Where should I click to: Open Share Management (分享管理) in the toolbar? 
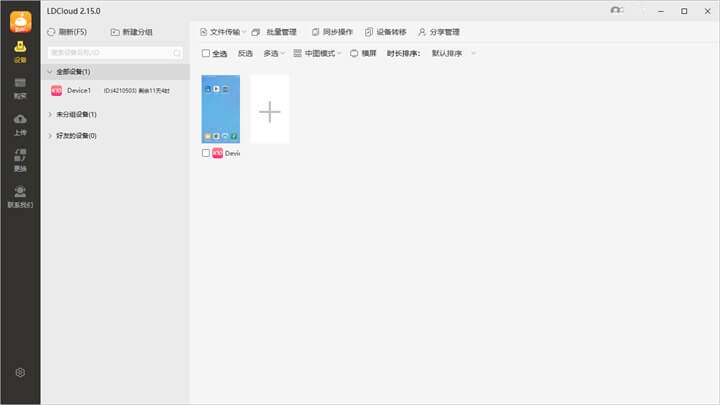click(x=438, y=32)
